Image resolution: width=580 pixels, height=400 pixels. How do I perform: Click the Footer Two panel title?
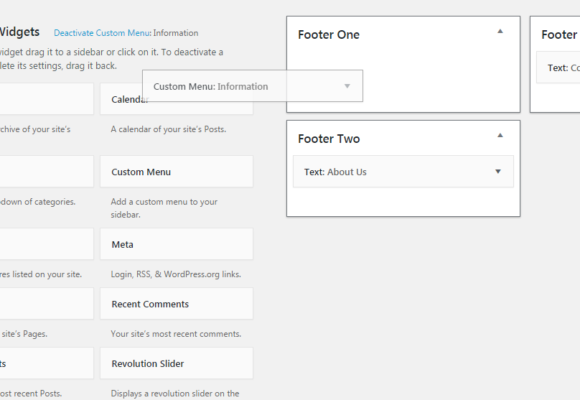pos(328,139)
